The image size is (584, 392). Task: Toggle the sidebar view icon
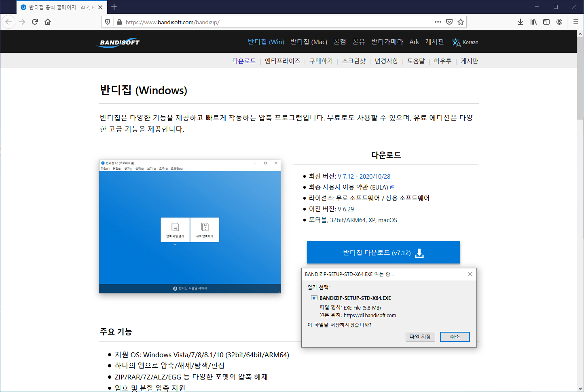pyautogui.click(x=546, y=22)
